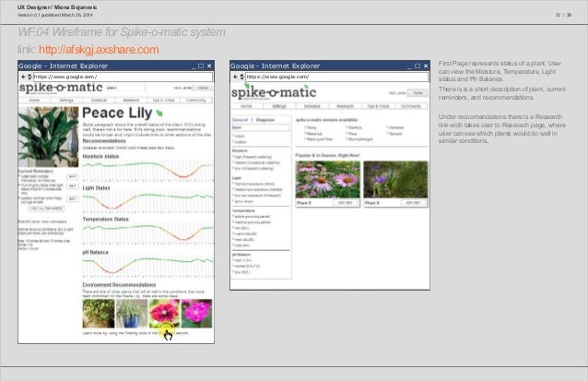
Task: Click the refresh icon in the Peace Lily window
Action: (x=29, y=77)
